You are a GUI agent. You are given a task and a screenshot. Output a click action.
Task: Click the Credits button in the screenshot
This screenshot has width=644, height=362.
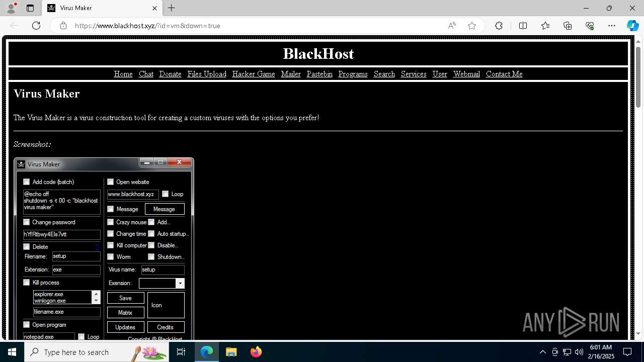click(166, 327)
